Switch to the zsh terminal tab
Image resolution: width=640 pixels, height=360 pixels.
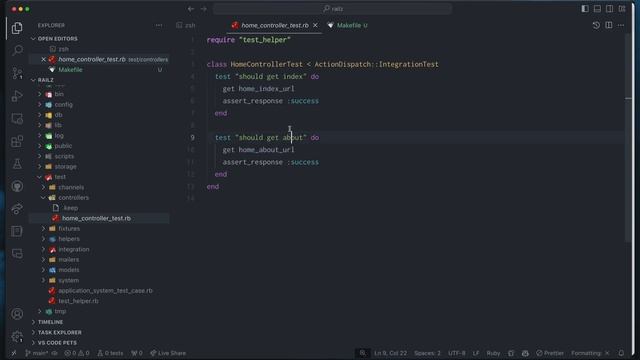click(x=186, y=25)
